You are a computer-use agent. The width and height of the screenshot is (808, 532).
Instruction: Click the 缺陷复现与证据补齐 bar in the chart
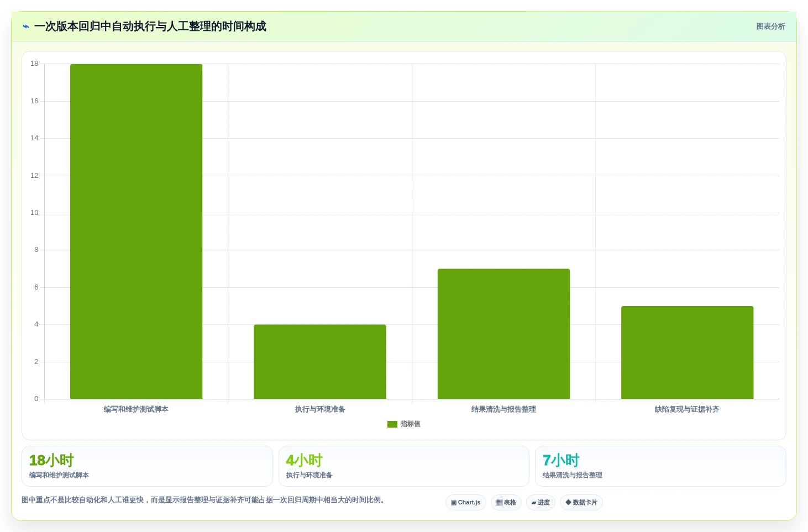(687, 352)
